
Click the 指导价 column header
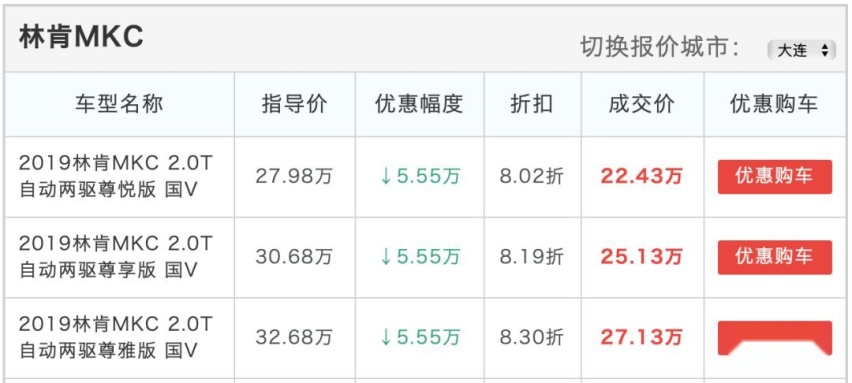pos(295,104)
